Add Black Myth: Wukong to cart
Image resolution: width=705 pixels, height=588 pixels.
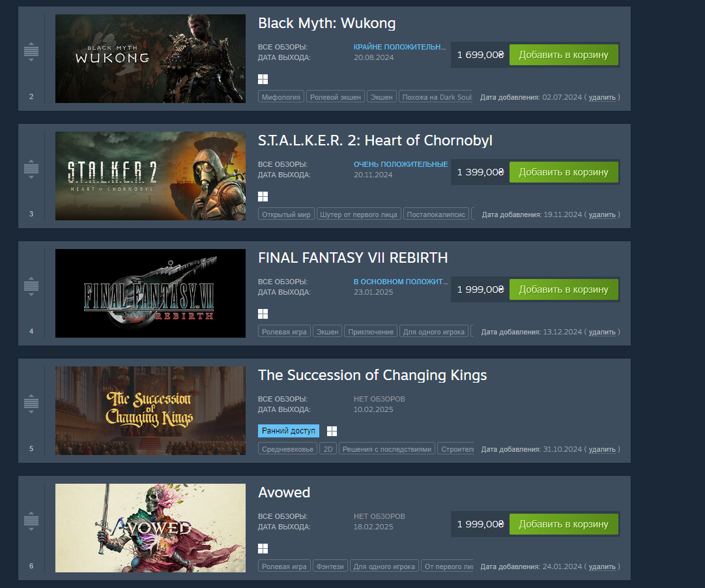(564, 55)
